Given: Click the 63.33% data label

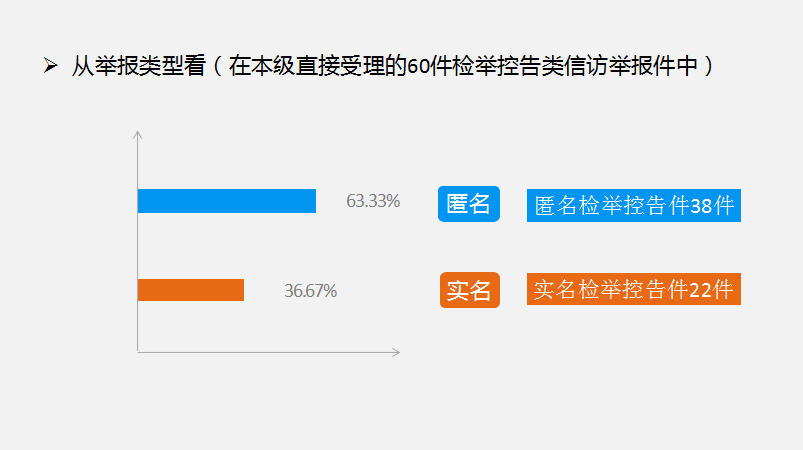Looking at the screenshot, I should coord(373,201).
